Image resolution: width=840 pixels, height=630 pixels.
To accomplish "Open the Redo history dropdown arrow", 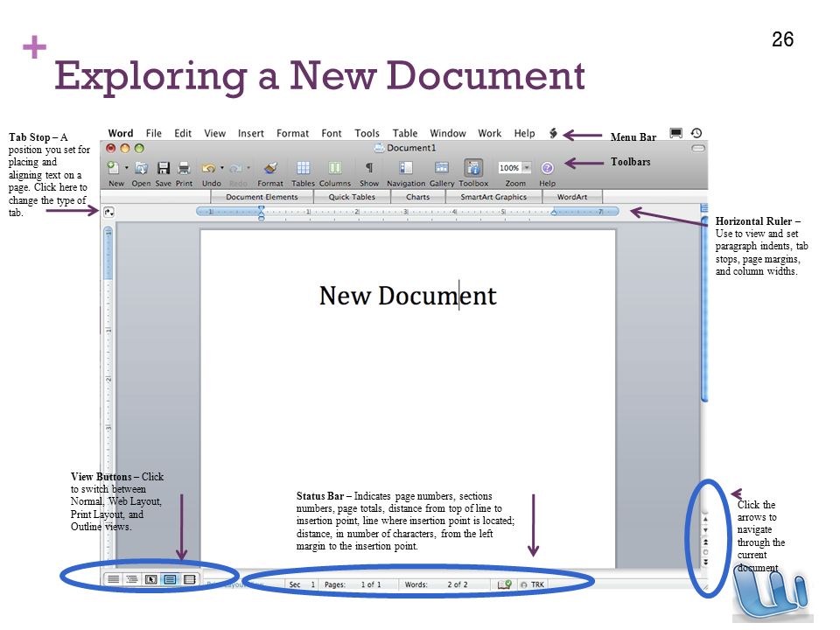I will pyautogui.click(x=248, y=168).
